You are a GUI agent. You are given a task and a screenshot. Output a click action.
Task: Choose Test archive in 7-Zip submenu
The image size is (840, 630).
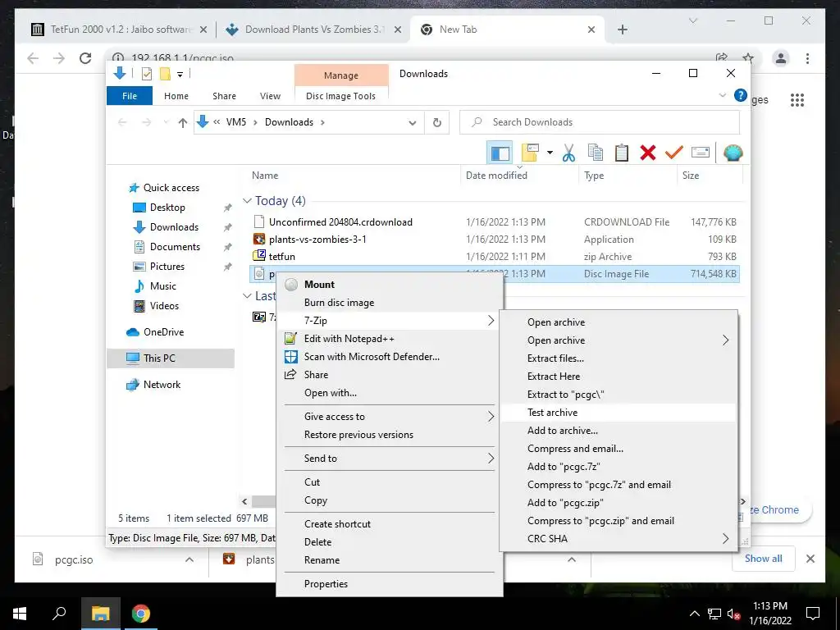coord(619,413)
